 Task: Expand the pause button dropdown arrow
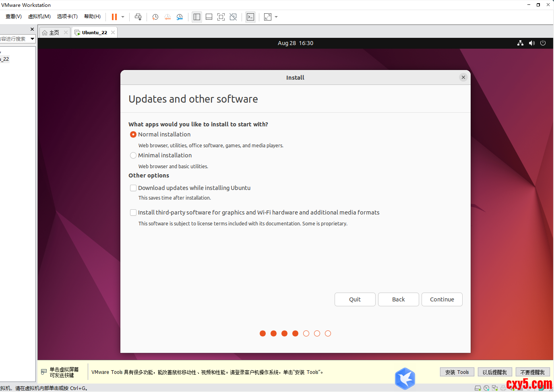pos(123,17)
